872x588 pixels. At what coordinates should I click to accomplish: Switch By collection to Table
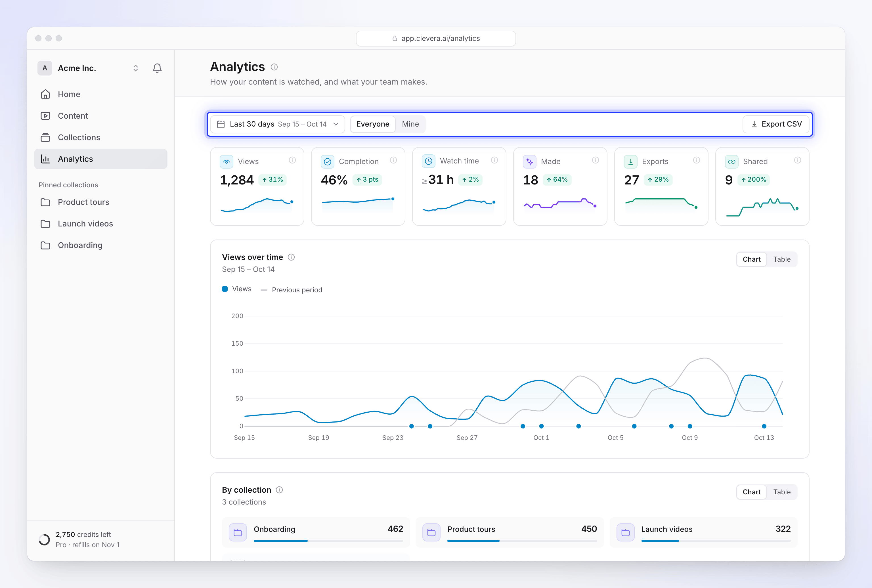782,492
